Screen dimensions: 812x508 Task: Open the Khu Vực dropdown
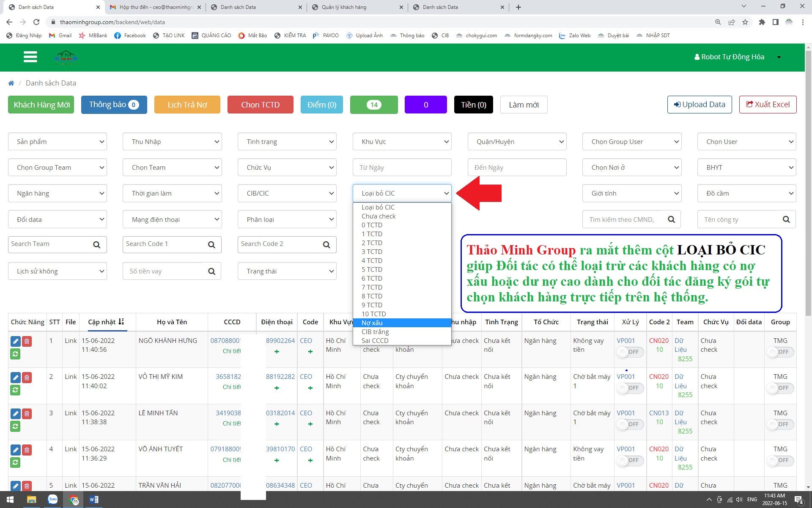pyautogui.click(x=402, y=142)
